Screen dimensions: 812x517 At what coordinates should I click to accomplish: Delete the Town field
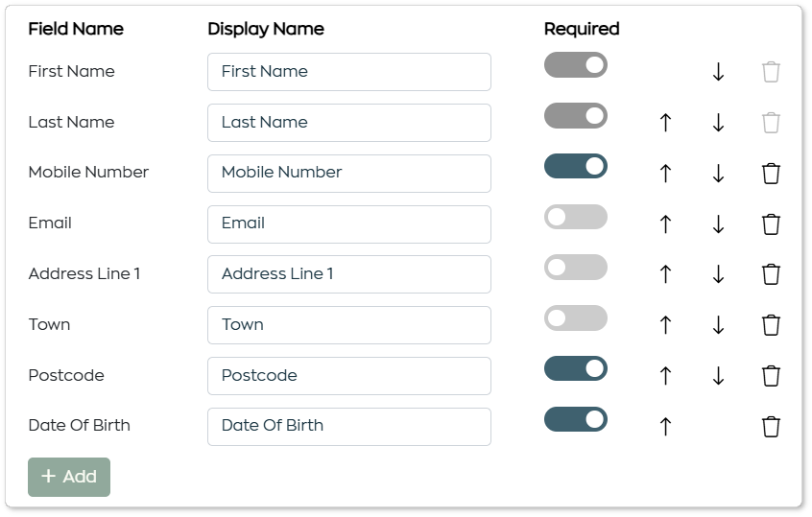[x=771, y=325]
